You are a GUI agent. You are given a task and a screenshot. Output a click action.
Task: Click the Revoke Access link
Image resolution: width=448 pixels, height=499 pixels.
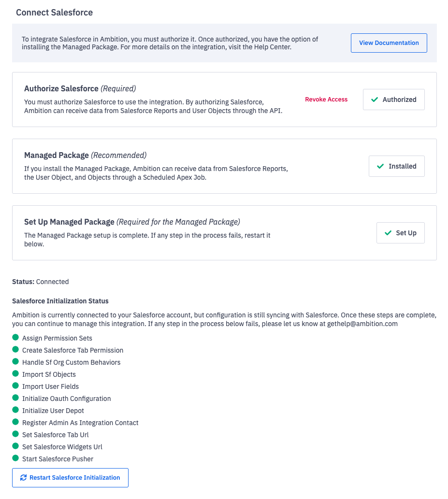(326, 100)
